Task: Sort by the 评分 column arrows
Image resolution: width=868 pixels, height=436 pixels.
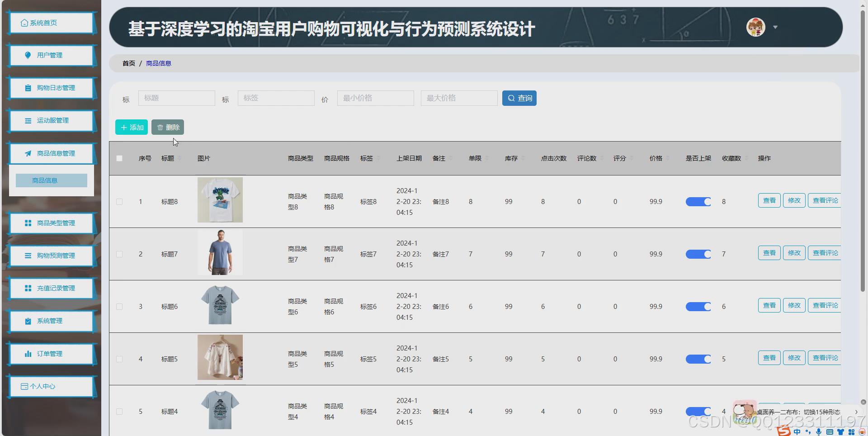Action: coord(632,158)
